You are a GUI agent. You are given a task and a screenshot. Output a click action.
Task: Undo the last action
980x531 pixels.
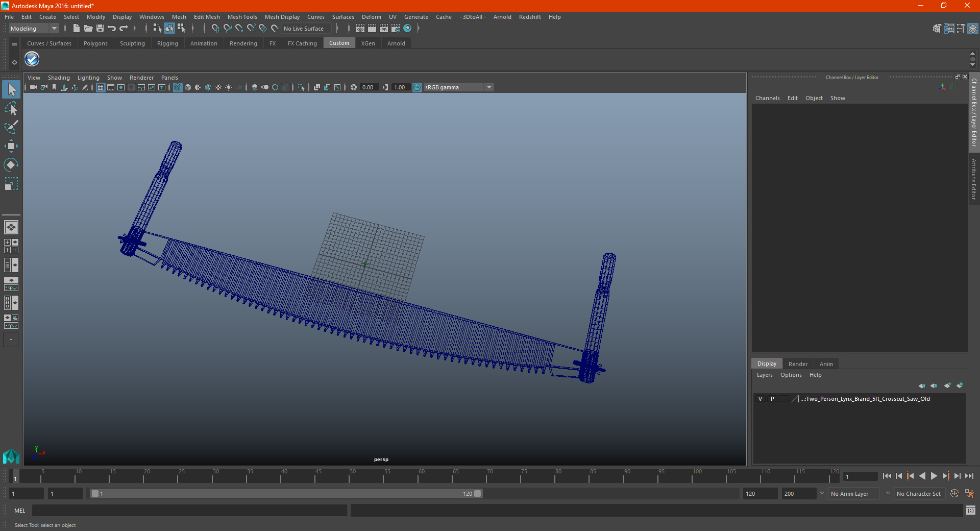coord(111,29)
